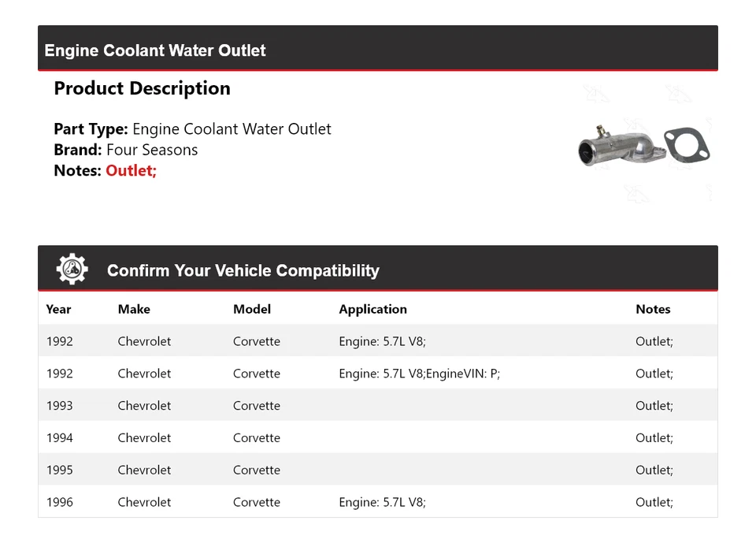Click the Model column header
The image size is (756, 543).
pyautogui.click(x=252, y=309)
